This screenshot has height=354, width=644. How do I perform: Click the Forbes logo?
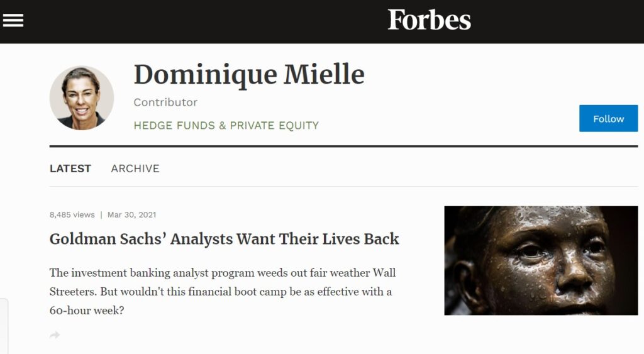click(429, 19)
